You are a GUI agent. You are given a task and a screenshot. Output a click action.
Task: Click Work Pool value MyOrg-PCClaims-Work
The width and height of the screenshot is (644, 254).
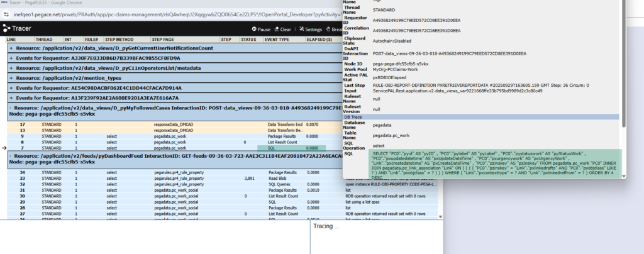tap(395, 69)
